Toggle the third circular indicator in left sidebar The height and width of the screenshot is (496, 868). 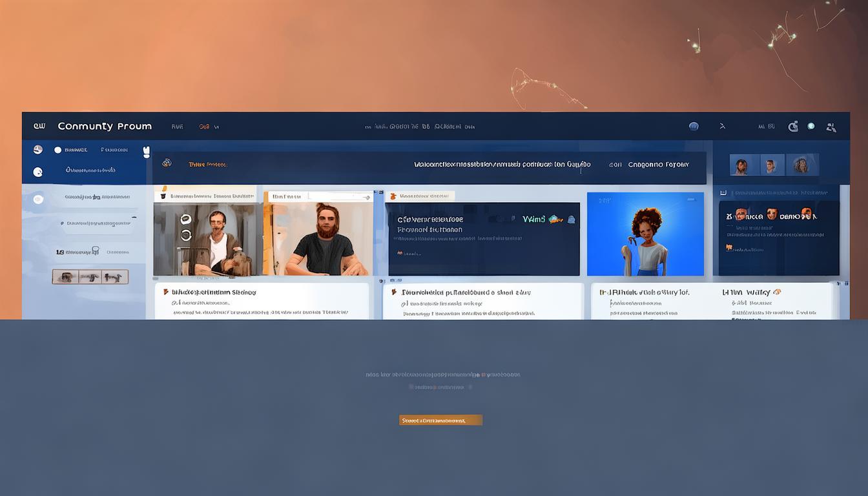38,199
